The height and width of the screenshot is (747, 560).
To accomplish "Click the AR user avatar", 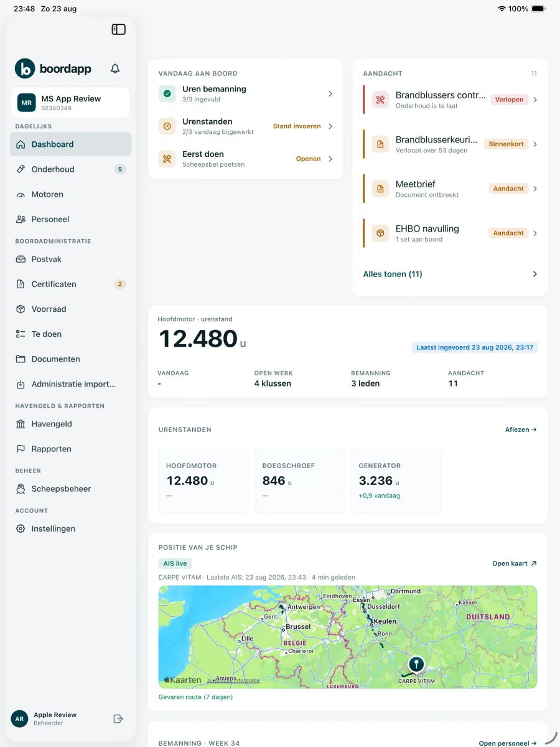I will [20, 718].
